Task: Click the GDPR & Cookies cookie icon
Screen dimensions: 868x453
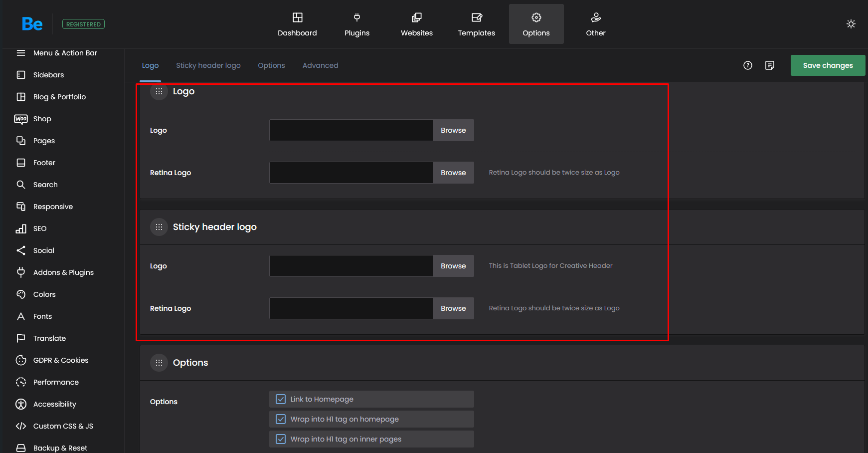Action: (21, 360)
